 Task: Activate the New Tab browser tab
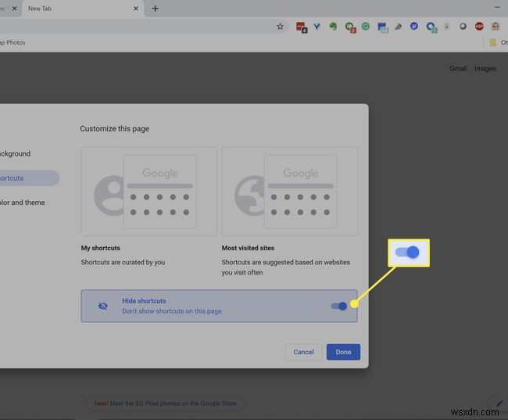coord(83,9)
